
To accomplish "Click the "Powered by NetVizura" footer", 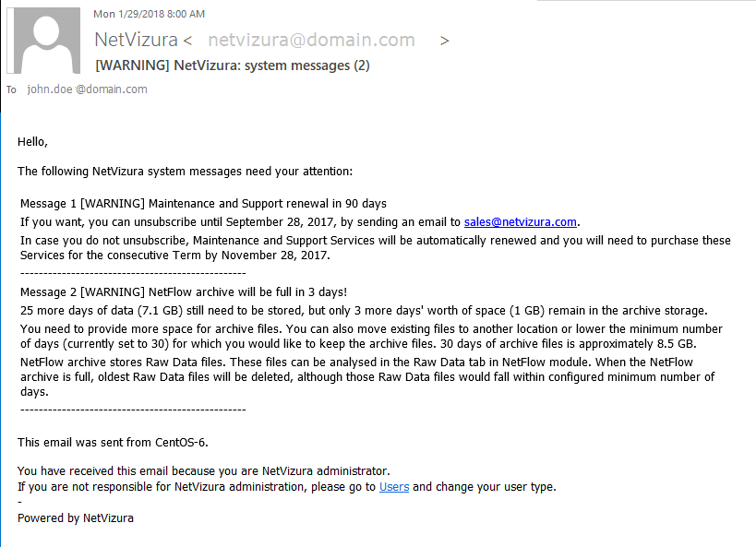I will (76, 518).
